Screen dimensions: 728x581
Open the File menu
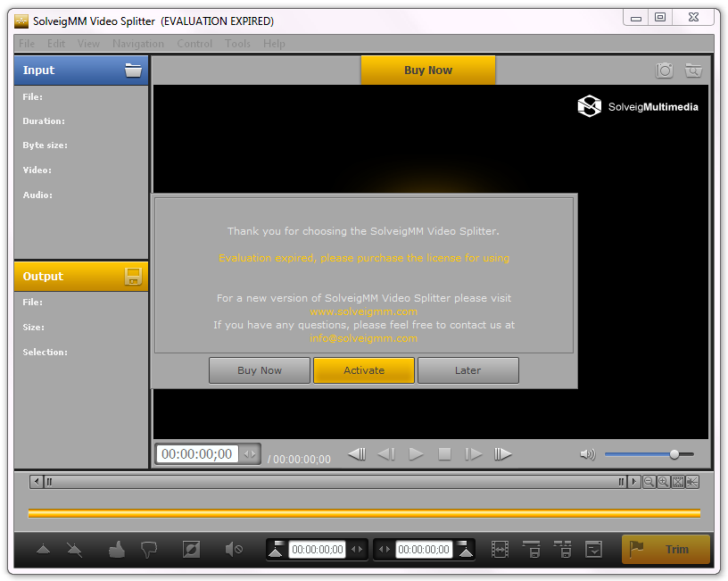point(27,44)
